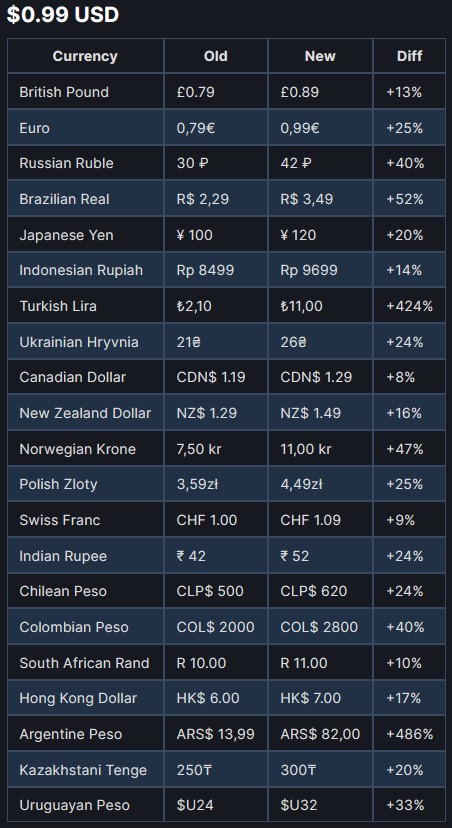Select the Norwegian Krone new price cell
This screenshot has width=452, height=828.
click(320, 449)
